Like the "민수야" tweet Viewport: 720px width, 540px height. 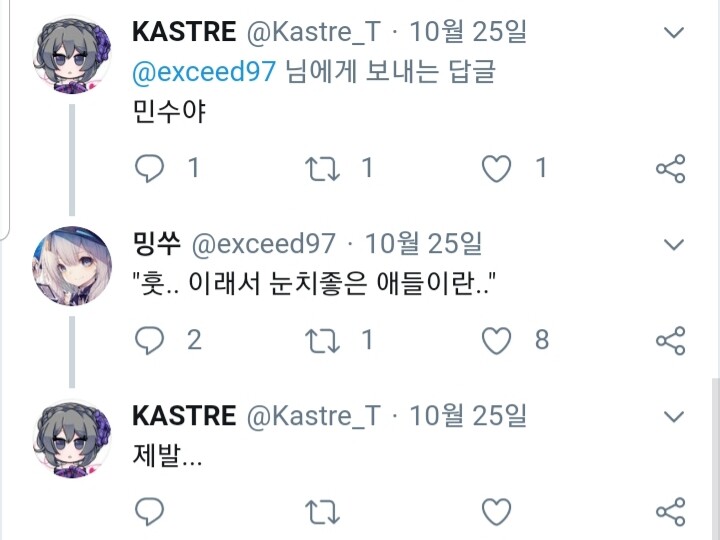[497, 168]
